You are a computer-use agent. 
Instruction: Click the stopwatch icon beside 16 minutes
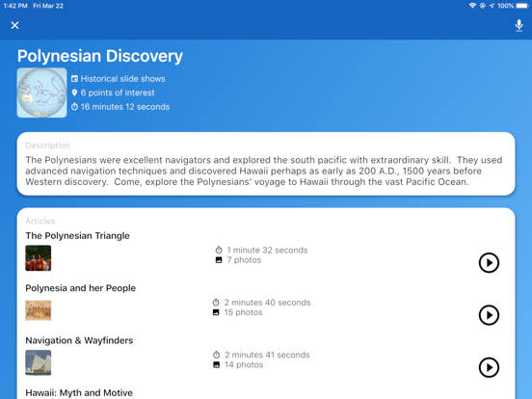74,107
